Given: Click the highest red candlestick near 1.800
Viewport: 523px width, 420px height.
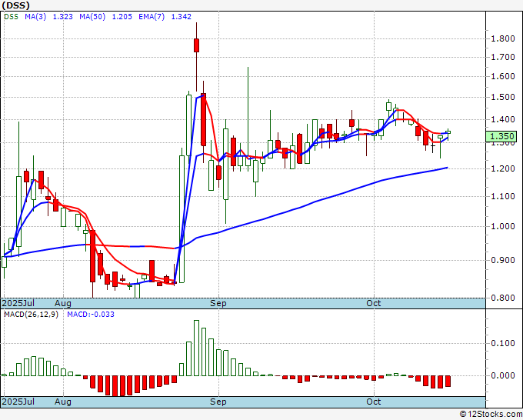Looking at the screenshot, I should point(196,45).
